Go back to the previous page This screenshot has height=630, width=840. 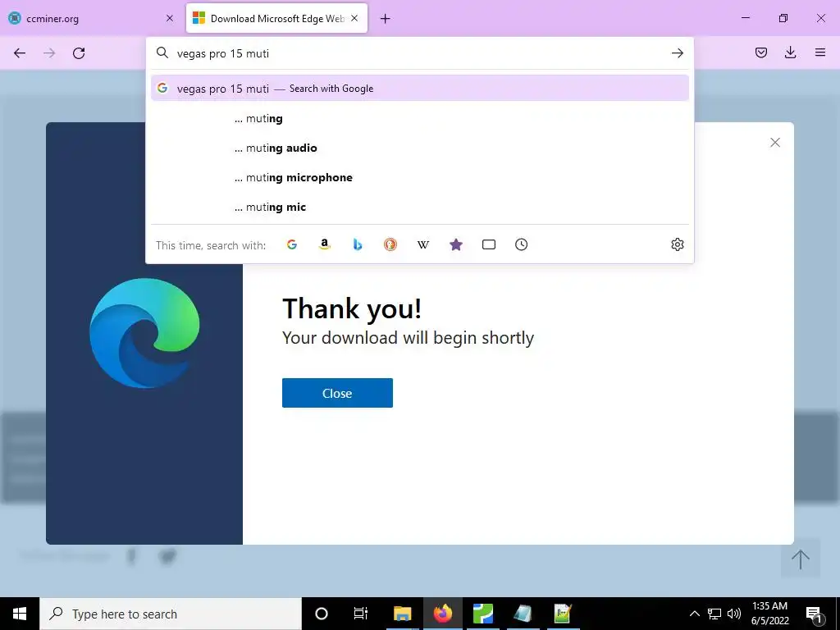pos(20,53)
